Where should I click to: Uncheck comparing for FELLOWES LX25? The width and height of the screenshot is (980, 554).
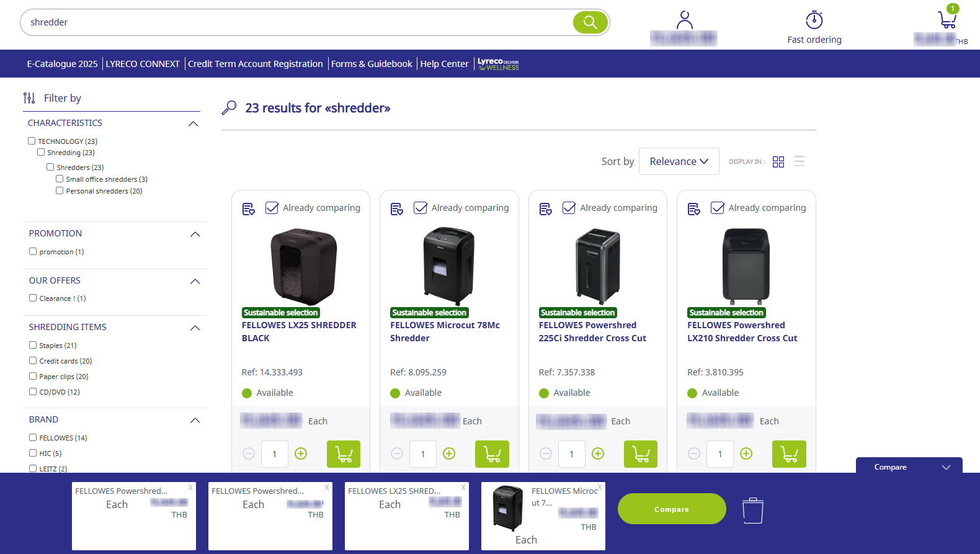coord(272,208)
